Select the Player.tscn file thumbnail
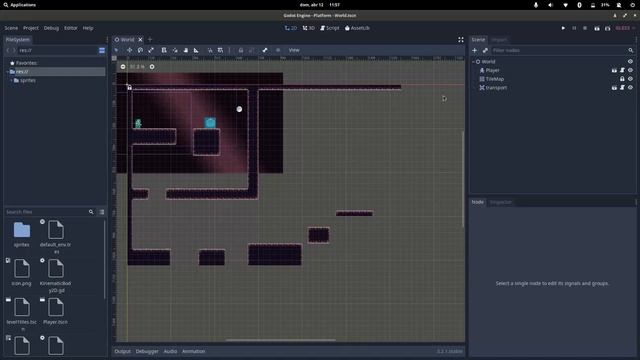Image resolution: width=640 pixels, height=360 pixels. click(x=56, y=311)
